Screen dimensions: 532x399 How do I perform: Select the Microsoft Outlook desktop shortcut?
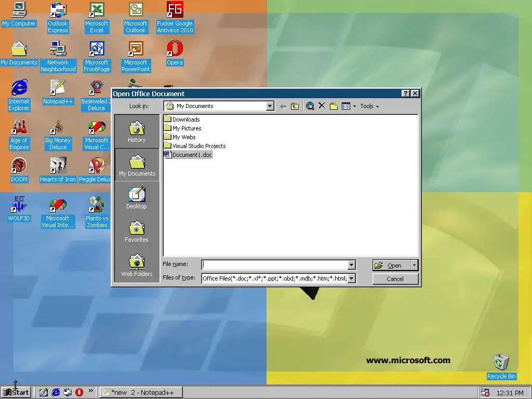pyautogui.click(x=136, y=18)
